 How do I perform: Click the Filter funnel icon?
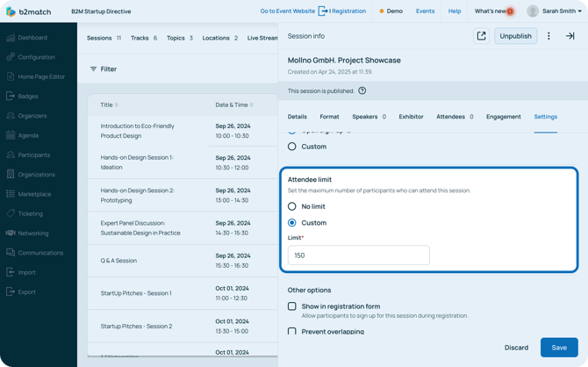pyautogui.click(x=93, y=69)
